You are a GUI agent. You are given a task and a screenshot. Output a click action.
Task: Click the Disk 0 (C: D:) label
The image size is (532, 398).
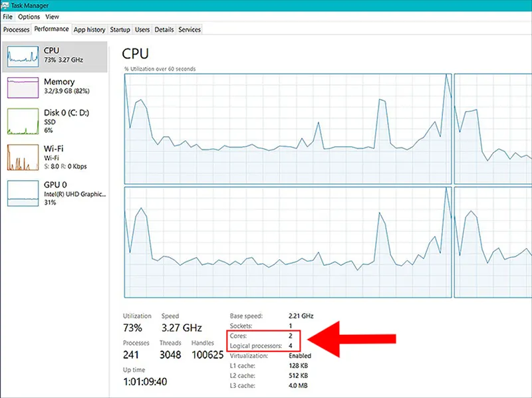(66, 112)
